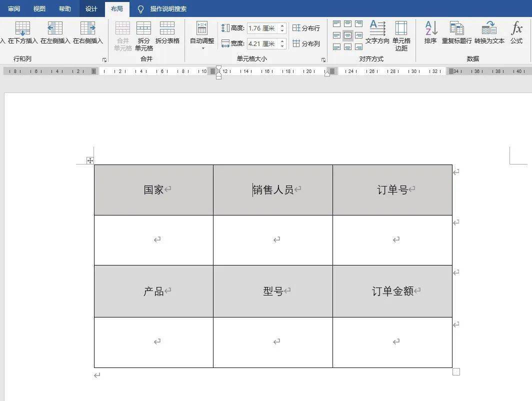This screenshot has height=401, width=532.
Task: Click the empty cell below 销售人员
Action: pyautogui.click(x=273, y=240)
